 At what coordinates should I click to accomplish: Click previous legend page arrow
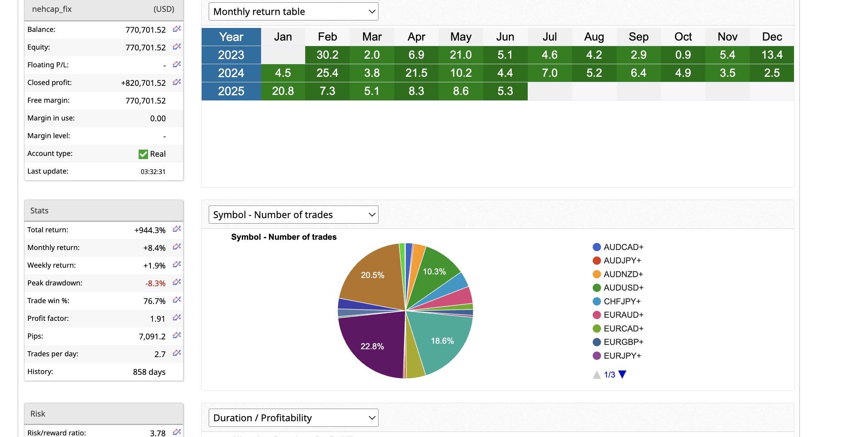597,374
